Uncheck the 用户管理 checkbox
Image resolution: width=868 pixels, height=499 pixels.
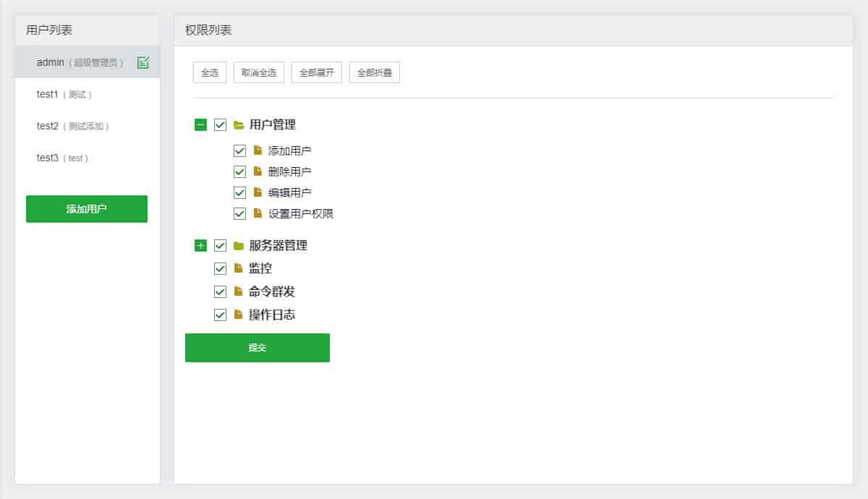219,124
